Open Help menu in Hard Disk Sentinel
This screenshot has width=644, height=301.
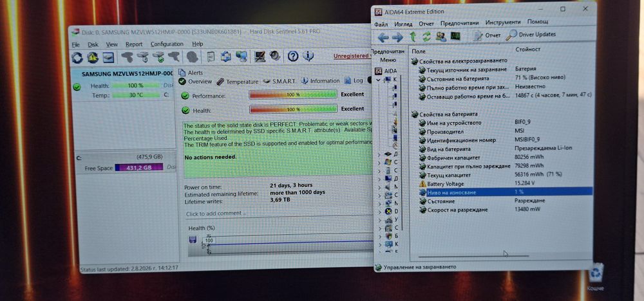[x=198, y=44]
